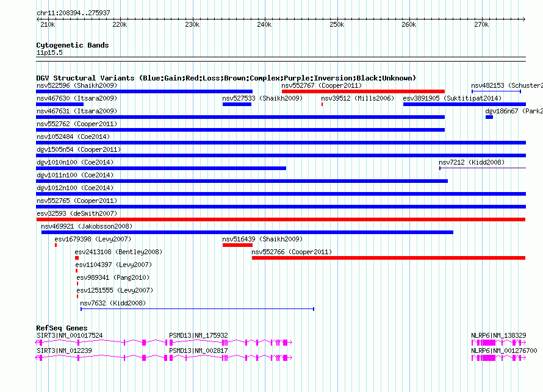
Task: Click the 270k ruler tick label
Action: [x=482, y=24]
